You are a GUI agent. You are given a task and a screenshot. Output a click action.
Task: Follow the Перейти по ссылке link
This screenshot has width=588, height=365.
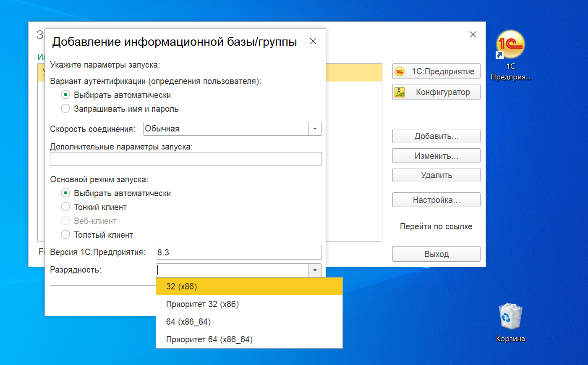pos(436,226)
